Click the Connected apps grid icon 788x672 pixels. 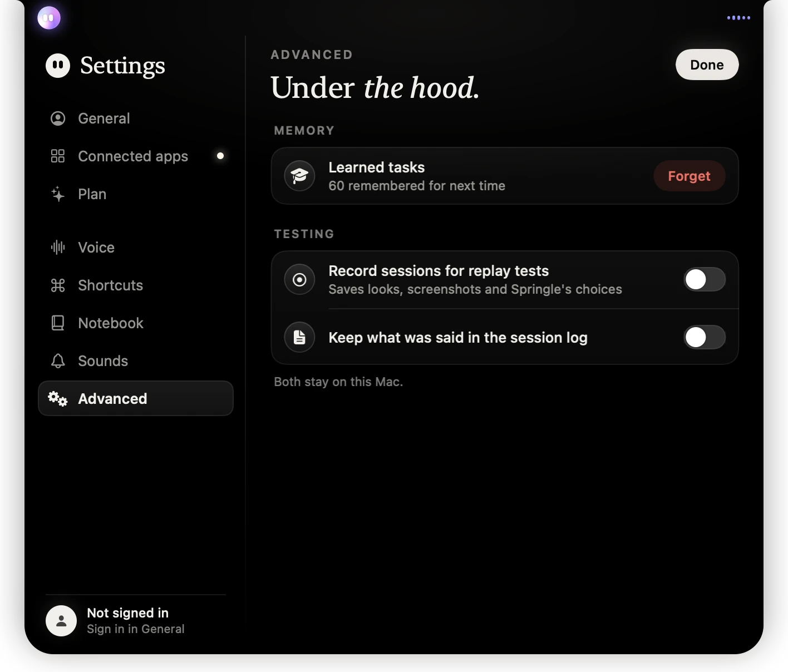[58, 156]
